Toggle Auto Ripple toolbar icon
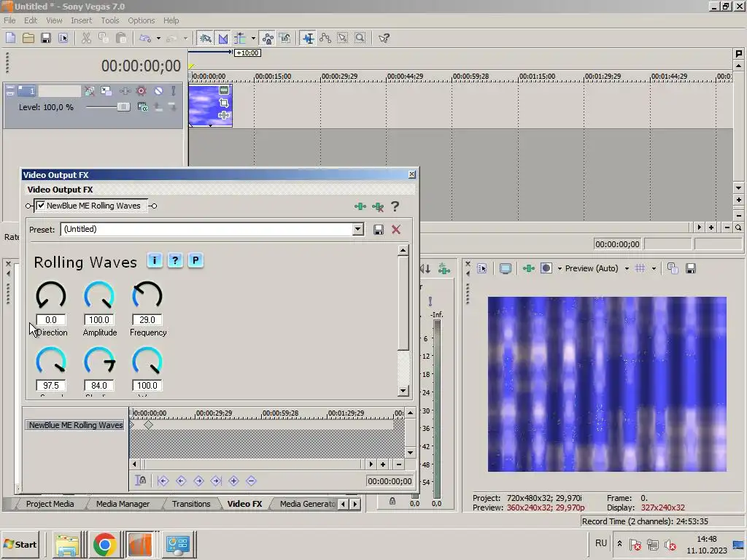The image size is (747, 560). pyautogui.click(x=240, y=38)
